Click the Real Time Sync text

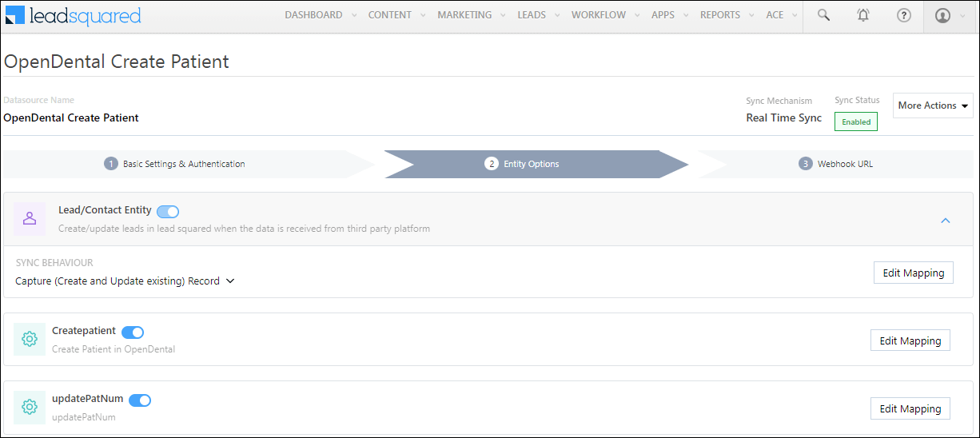[783, 117]
